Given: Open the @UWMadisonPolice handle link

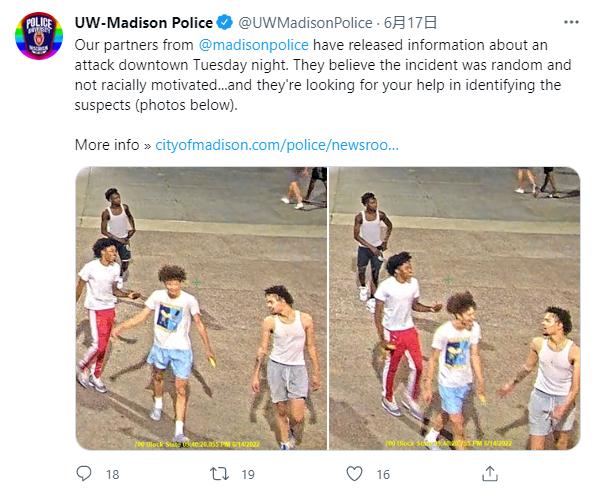Looking at the screenshot, I should click(305, 23).
